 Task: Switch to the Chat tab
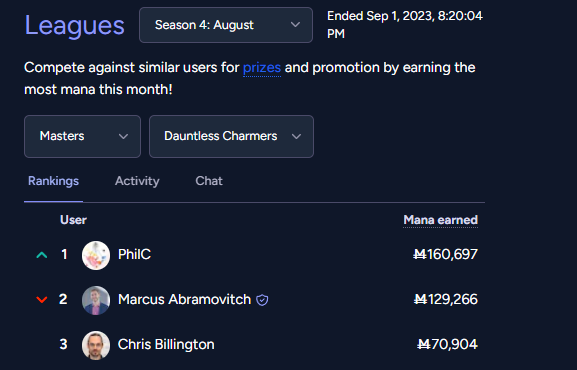pyautogui.click(x=209, y=181)
